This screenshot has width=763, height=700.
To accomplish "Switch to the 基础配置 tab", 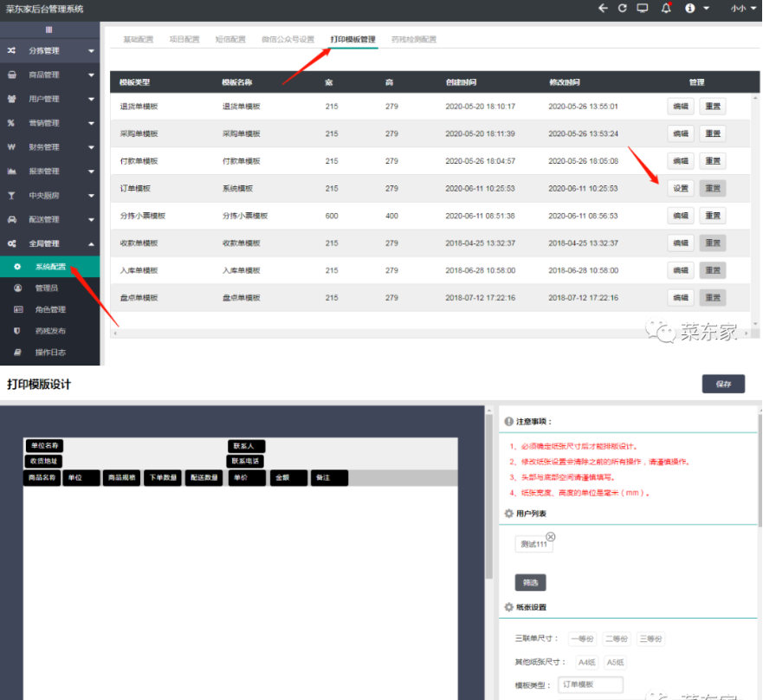I will point(138,40).
